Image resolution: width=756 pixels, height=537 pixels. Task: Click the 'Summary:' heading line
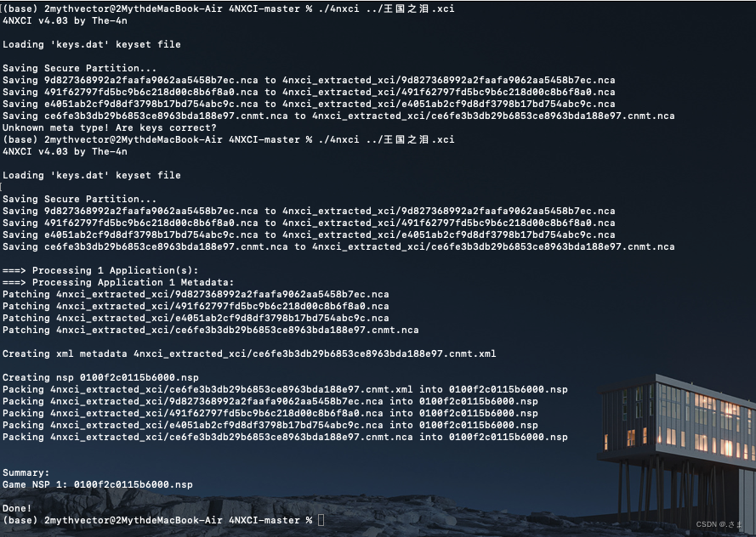click(26, 473)
